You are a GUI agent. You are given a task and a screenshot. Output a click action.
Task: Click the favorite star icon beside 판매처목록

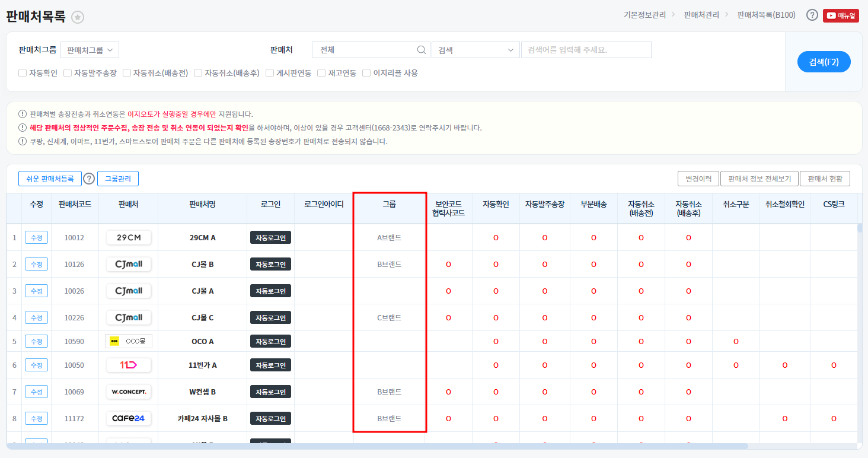pyautogui.click(x=78, y=17)
